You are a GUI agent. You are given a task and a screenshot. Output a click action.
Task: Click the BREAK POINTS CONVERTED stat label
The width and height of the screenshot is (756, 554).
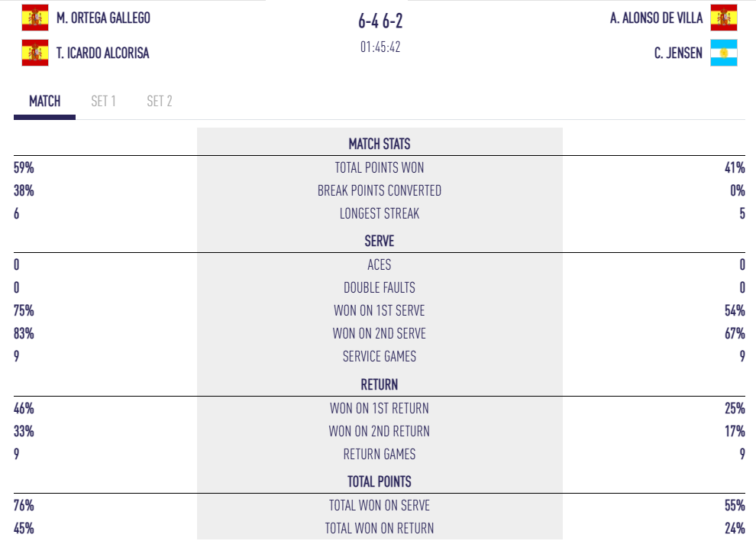(380, 190)
